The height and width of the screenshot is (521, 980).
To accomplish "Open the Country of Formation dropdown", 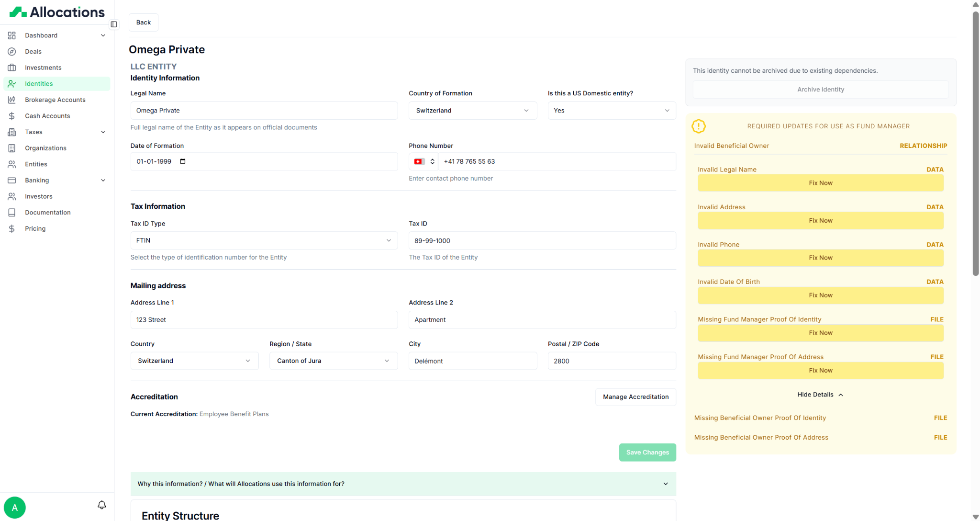I will 472,111.
